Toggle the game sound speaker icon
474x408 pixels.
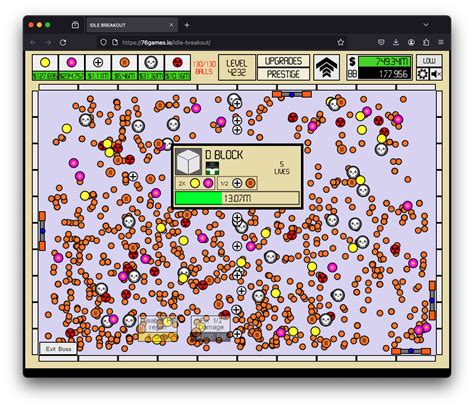pyautogui.click(x=436, y=74)
